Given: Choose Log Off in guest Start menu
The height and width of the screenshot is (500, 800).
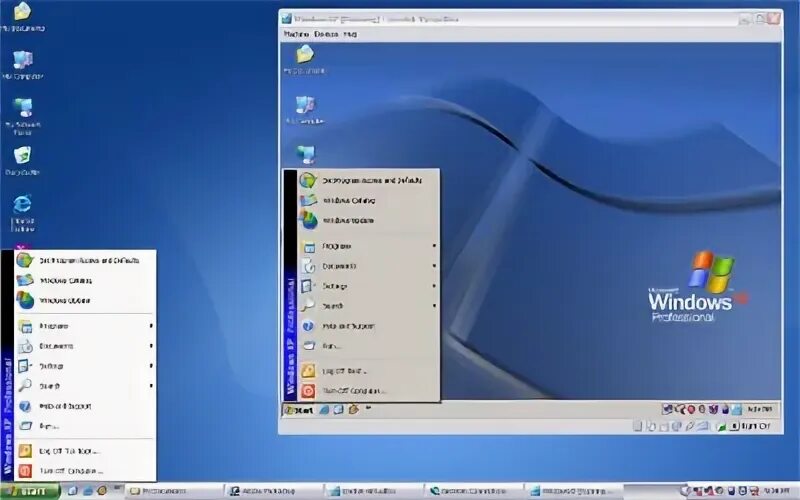Looking at the screenshot, I should click(368, 371).
